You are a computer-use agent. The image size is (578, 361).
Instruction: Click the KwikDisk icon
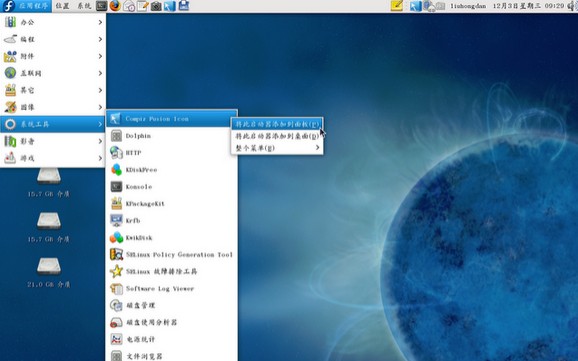click(x=116, y=238)
